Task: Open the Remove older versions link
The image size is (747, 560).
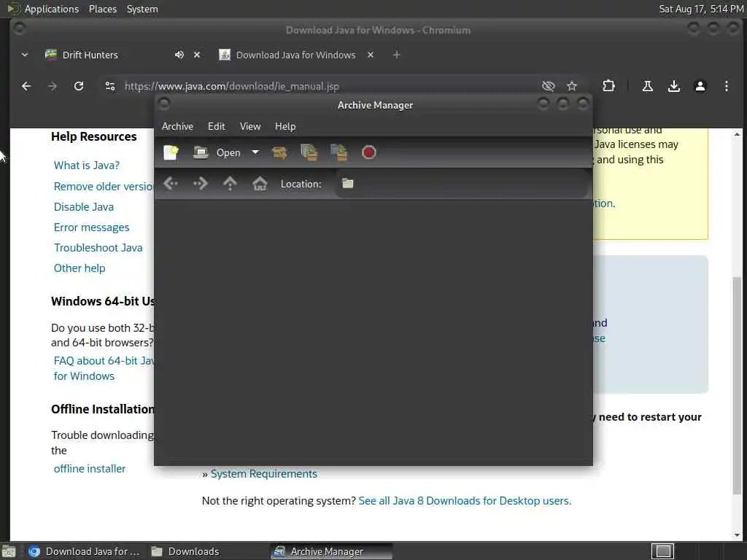Action: 104,186
